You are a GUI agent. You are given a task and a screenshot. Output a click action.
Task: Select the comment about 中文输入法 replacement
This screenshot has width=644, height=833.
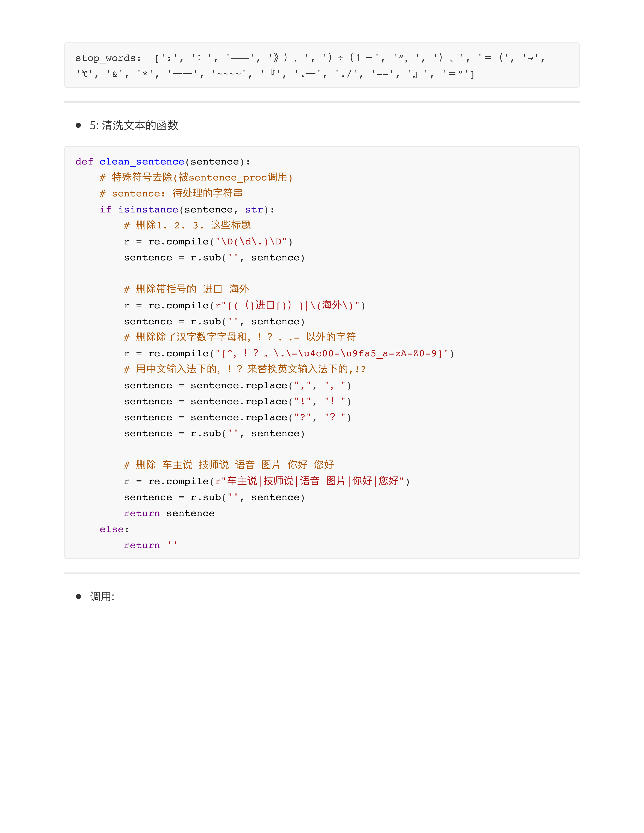coord(244,369)
